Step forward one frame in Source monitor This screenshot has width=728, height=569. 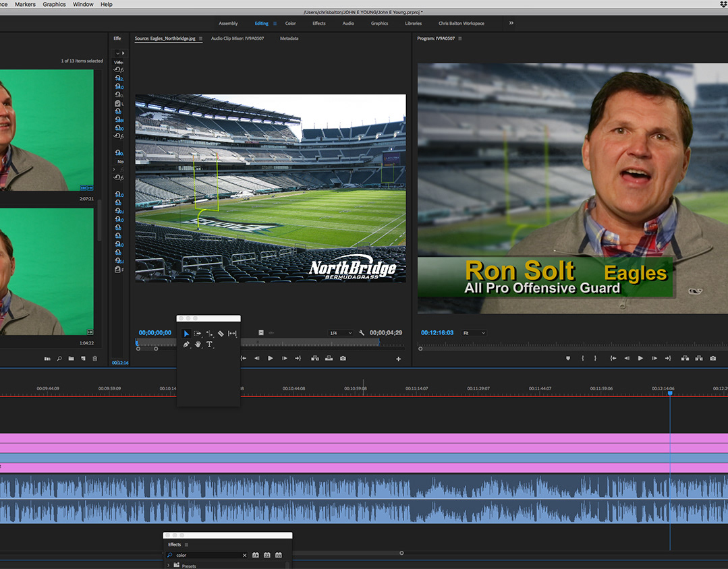284,358
